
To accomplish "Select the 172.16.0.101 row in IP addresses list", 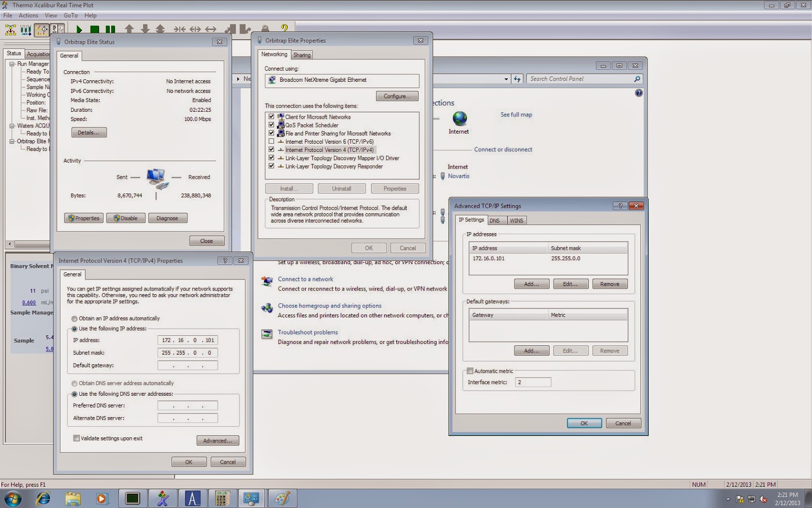I will click(548, 259).
